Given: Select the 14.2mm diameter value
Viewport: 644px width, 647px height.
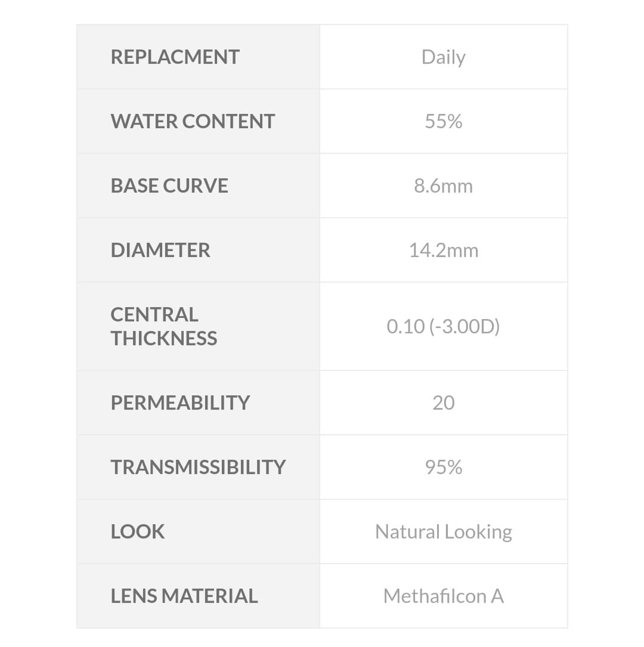Looking at the screenshot, I should click(x=443, y=250).
